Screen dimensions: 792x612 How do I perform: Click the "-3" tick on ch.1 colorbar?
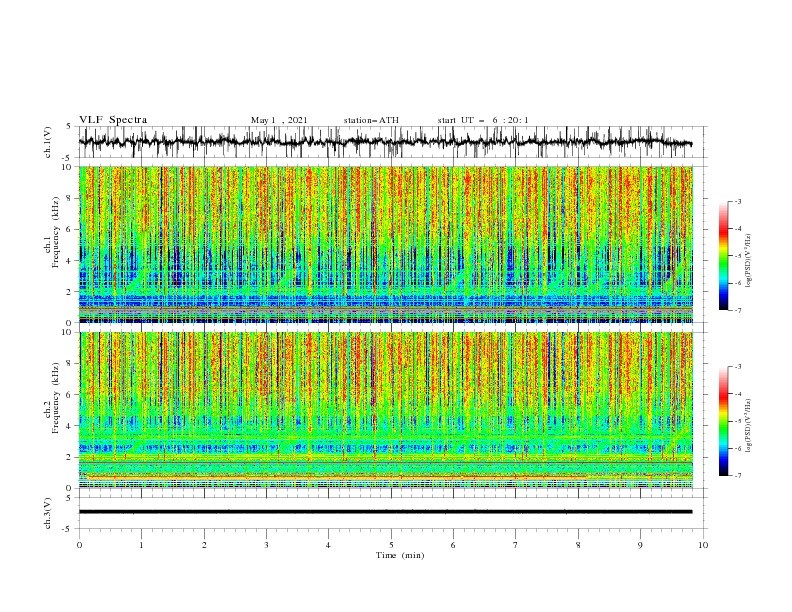[x=737, y=201]
